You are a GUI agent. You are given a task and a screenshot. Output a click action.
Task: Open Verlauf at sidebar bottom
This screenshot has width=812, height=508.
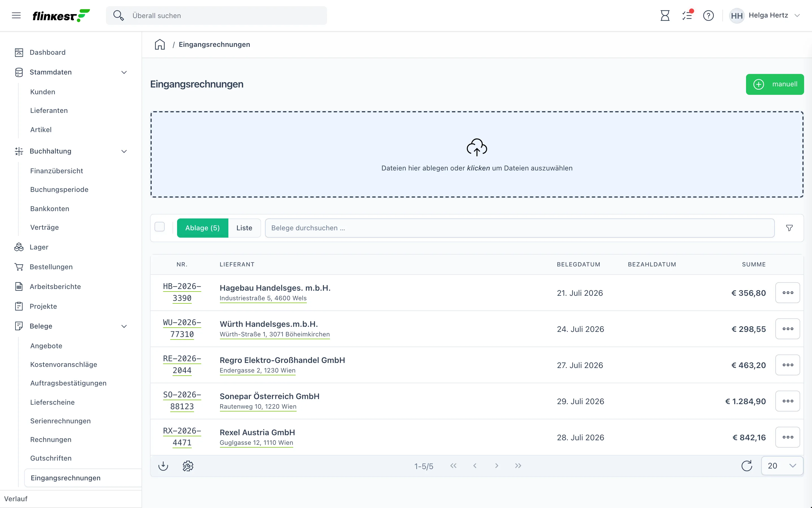pyautogui.click(x=16, y=499)
